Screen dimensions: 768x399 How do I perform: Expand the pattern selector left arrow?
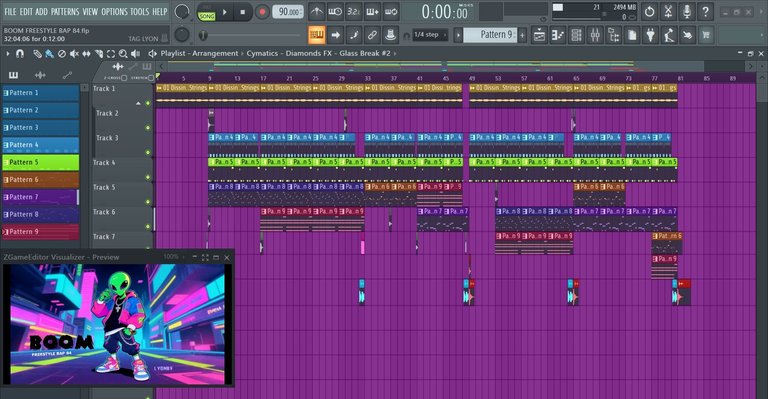click(458, 35)
